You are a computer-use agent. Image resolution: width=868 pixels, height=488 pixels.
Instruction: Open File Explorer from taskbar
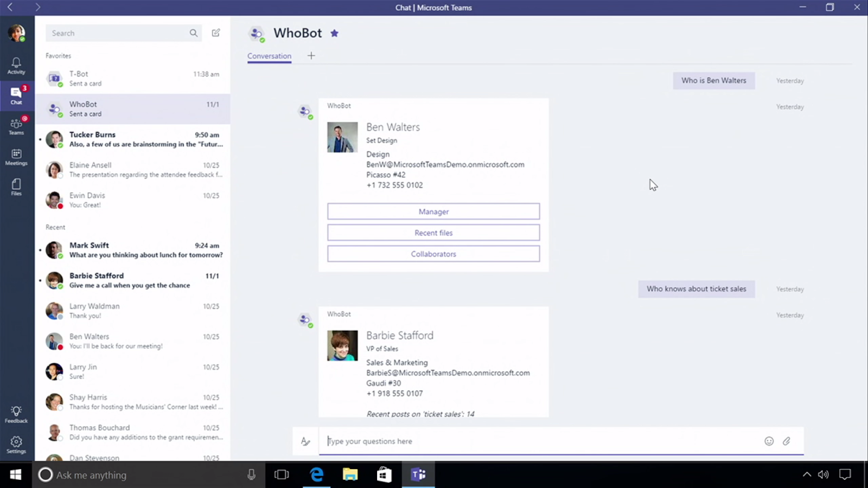pos(350,475)
